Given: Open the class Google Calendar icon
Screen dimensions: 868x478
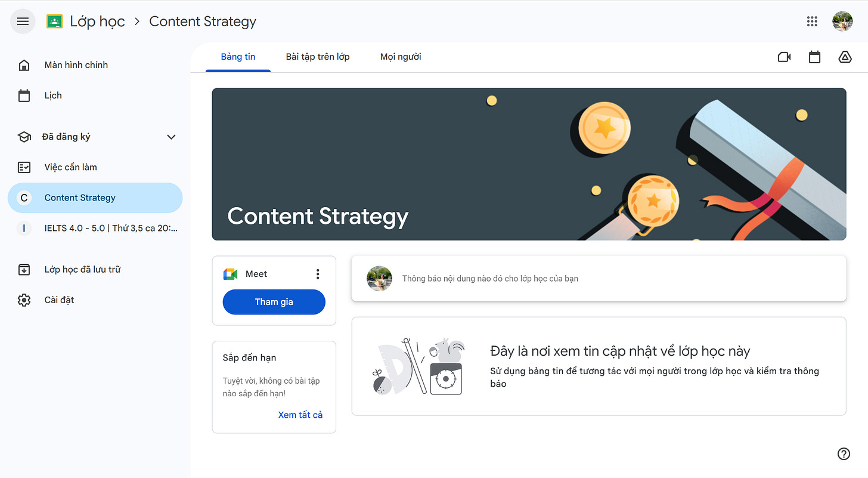Looking at the screenshot, I should [814, 57].
